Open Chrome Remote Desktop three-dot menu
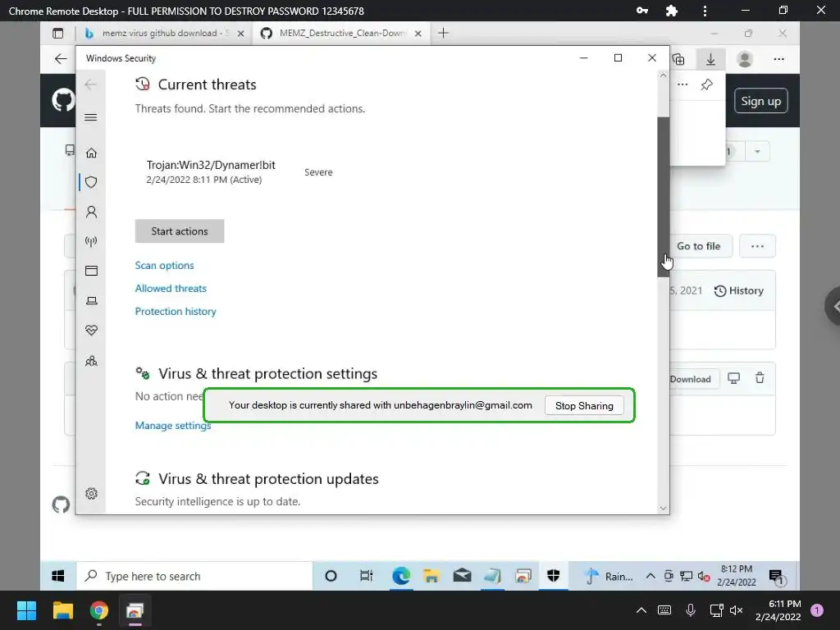The height and width of the screenshot is (630, 840). point(705,11)
